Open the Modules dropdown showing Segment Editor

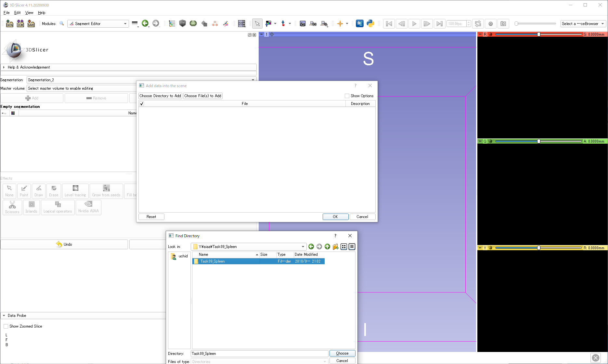click(x=98, y=24)
